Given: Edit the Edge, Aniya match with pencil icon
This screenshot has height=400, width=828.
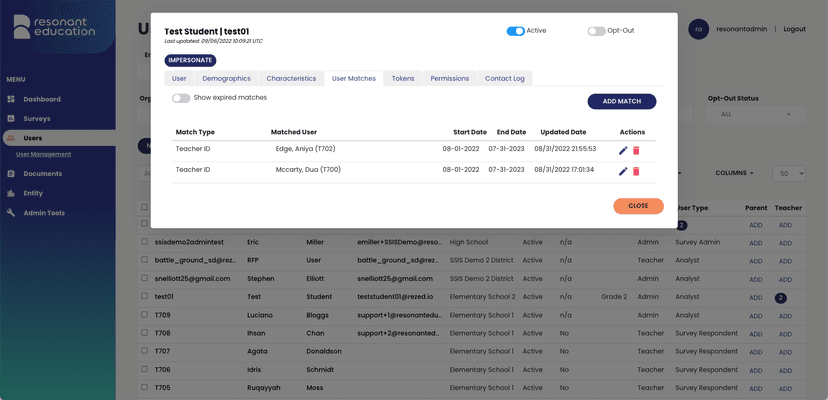Looking at the screenshot, I should tap(623, 150).
